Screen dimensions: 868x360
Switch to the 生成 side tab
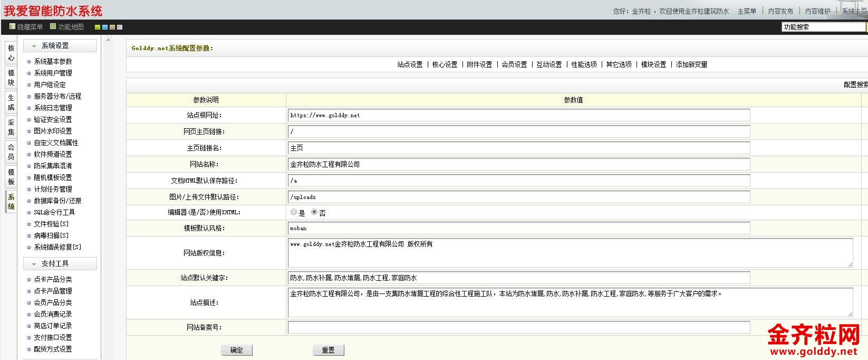tap(11, 102)
